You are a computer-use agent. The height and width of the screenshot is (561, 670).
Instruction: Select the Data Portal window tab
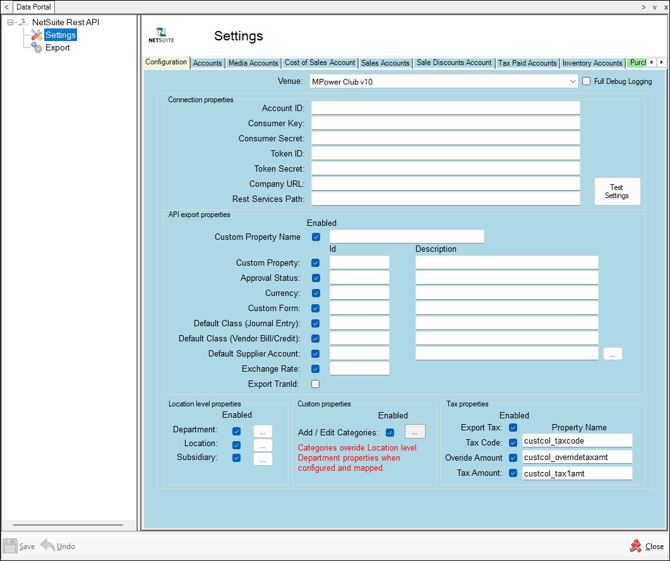(33, 7)
